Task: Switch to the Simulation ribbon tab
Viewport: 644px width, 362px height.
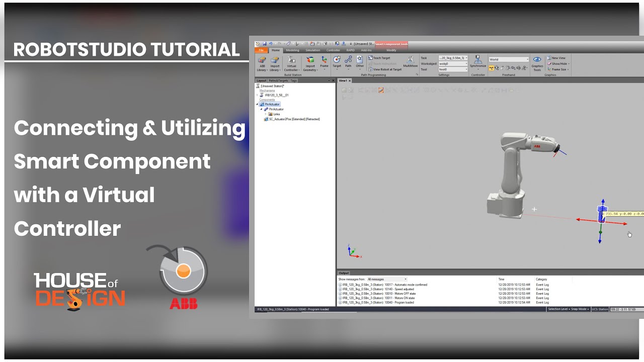Action: [312, 50]
